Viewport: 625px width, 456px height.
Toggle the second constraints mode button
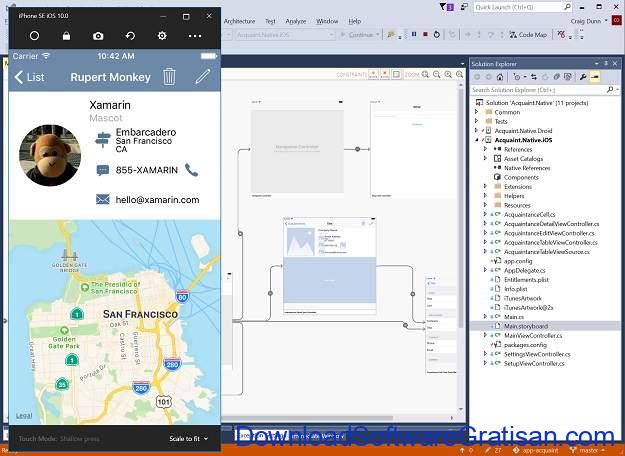(385, 75)
